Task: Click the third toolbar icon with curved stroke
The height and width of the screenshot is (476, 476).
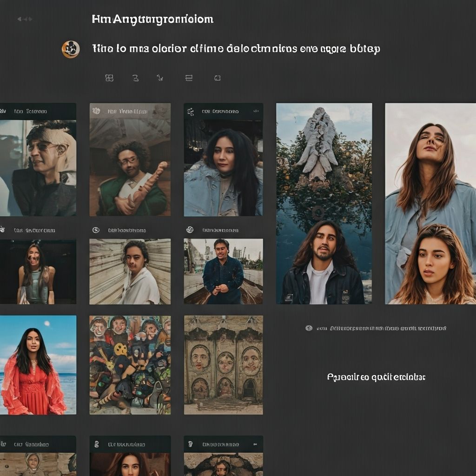Action: coord(160,78)
